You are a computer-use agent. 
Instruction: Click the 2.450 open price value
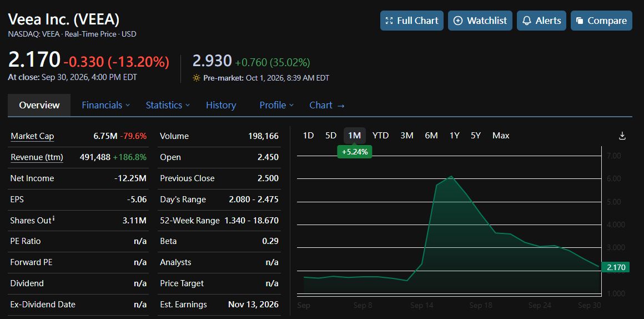(268, 157)
